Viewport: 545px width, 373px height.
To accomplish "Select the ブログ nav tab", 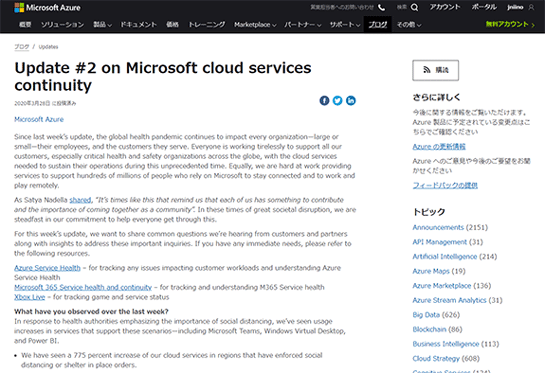I will (378, 25).
